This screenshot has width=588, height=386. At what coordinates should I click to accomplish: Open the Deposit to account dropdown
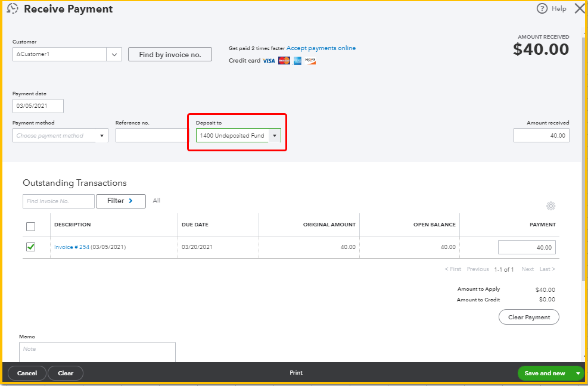click(274, 135)
